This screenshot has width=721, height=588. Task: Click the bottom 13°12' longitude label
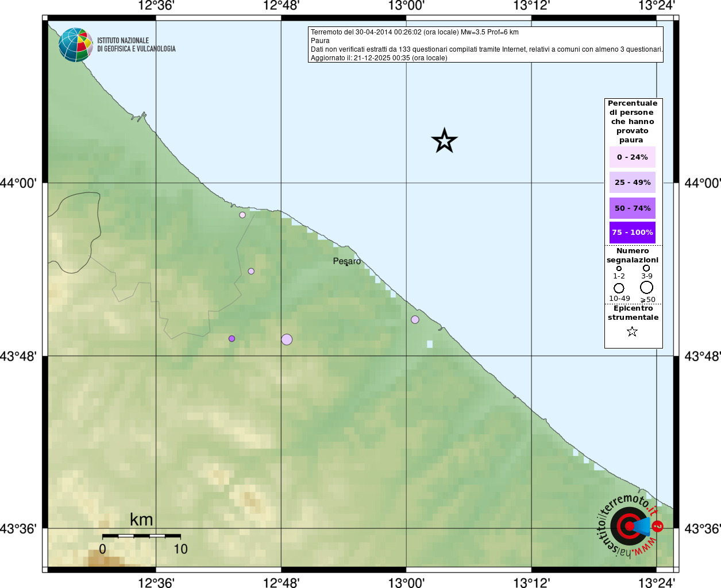point(531,583)
